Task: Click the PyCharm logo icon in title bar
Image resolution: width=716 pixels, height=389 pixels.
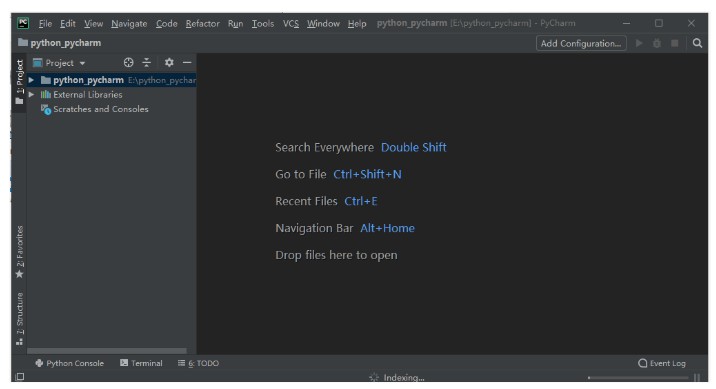Action: point(23,23)
